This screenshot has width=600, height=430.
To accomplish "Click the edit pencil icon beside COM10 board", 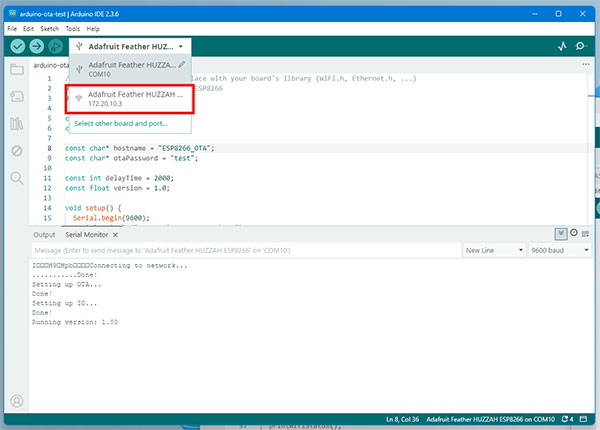I will tap(182, 65).
